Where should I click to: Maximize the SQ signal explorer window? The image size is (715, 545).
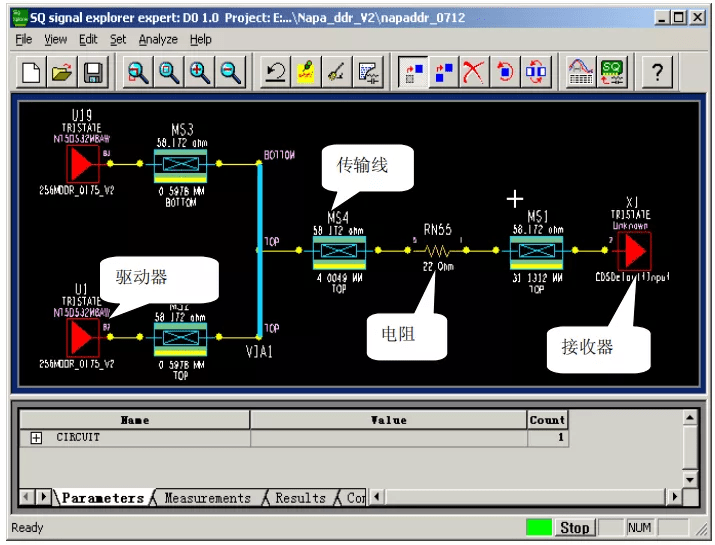click(x=679, y=18)
